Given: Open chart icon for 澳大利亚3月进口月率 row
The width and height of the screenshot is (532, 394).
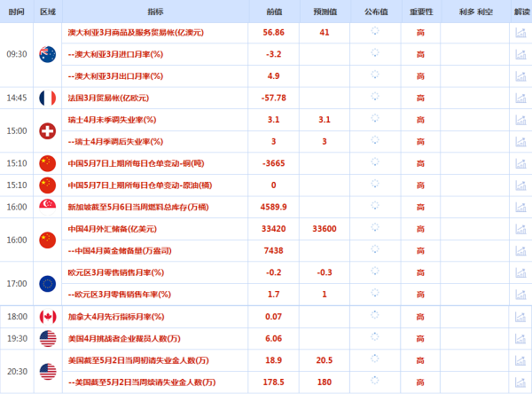Looking at the screenshot, I should click(x=520, y=54).
